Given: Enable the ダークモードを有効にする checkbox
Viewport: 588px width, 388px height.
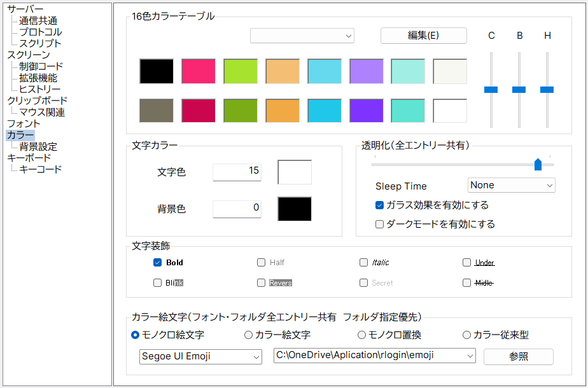Looking at the screenshot, I should (380, 224).
